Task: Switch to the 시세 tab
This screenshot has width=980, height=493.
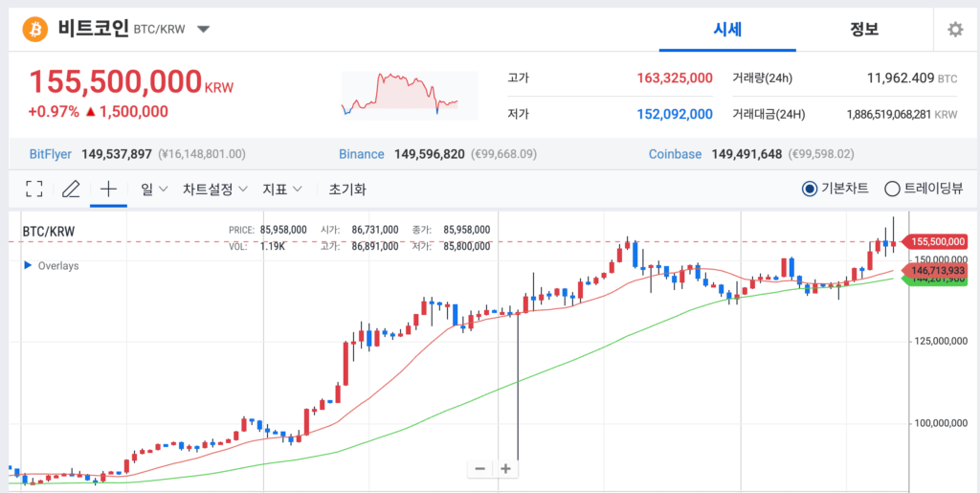Action: [x=727, y=30]
